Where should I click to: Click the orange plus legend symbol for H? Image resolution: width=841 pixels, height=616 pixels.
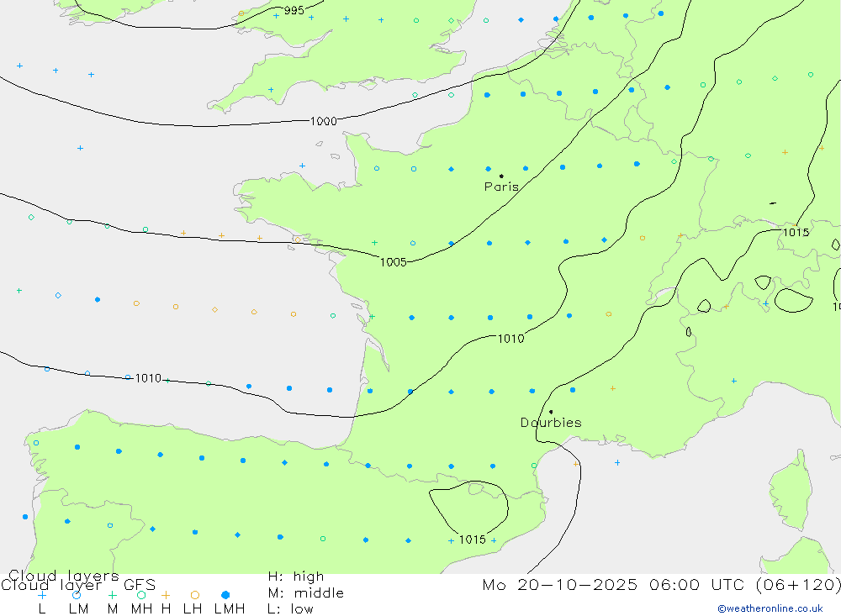pos(166,595)
